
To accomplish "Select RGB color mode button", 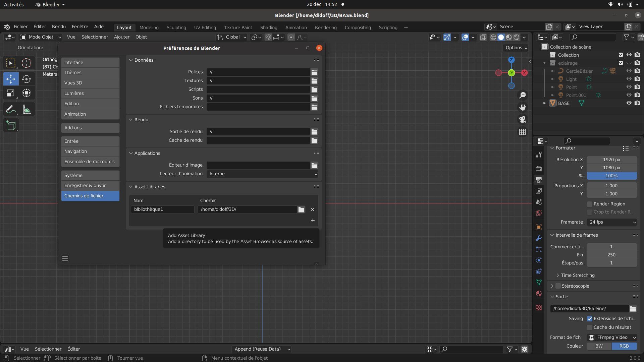I will tap(624, 346).
